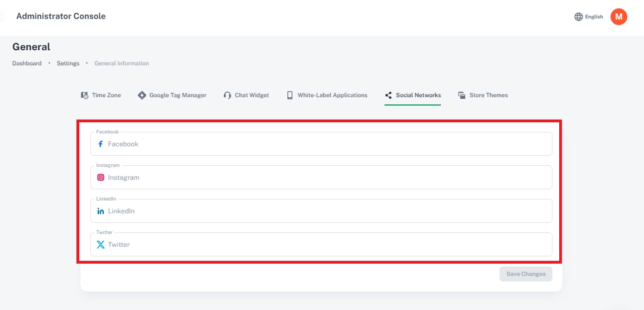Click the Google Tag Manager diamond icon
Image resolution: width=644 pixels, height=310 pixels.
click(x=142, y=96)
